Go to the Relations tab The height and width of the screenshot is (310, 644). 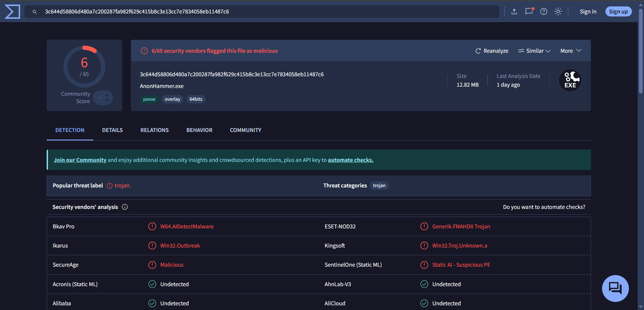[155, 130]
